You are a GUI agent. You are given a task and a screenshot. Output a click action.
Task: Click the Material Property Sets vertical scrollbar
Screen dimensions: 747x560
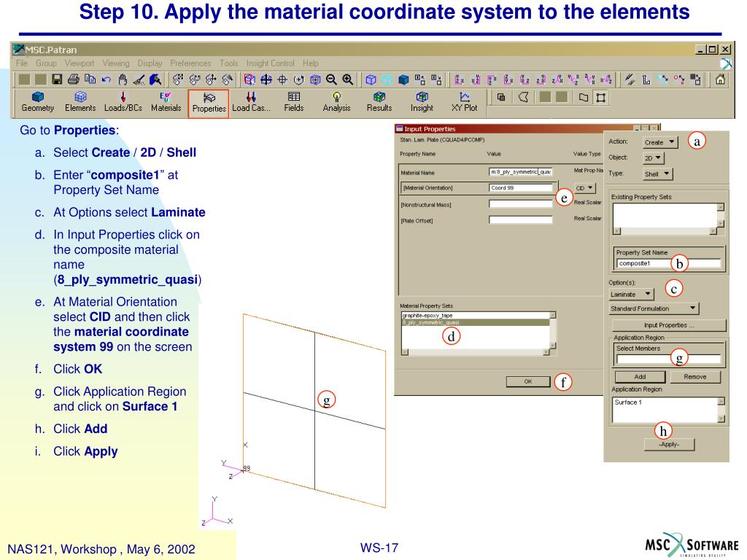553,330
